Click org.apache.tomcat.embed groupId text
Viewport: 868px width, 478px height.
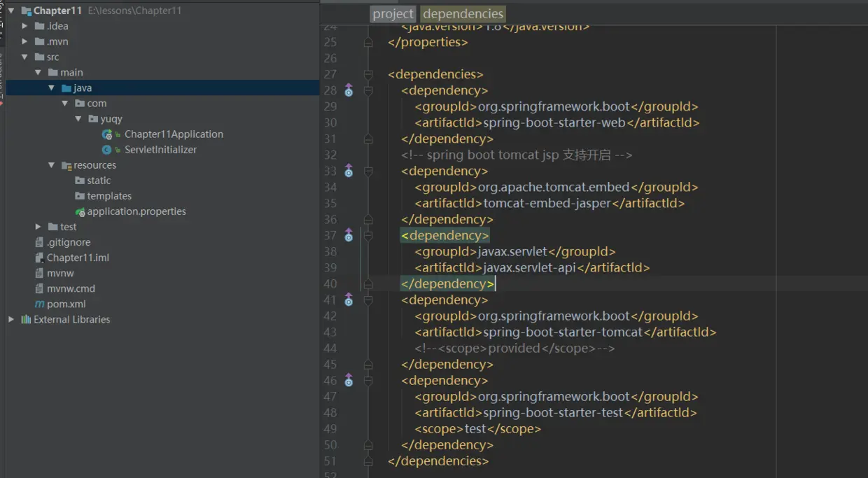click(554, 187)
